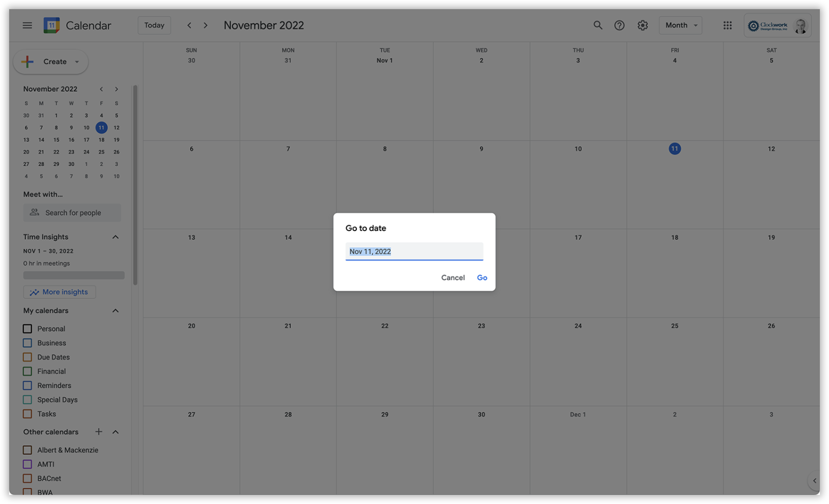Toggle the AMTI calendar visibility

(26, 464)
